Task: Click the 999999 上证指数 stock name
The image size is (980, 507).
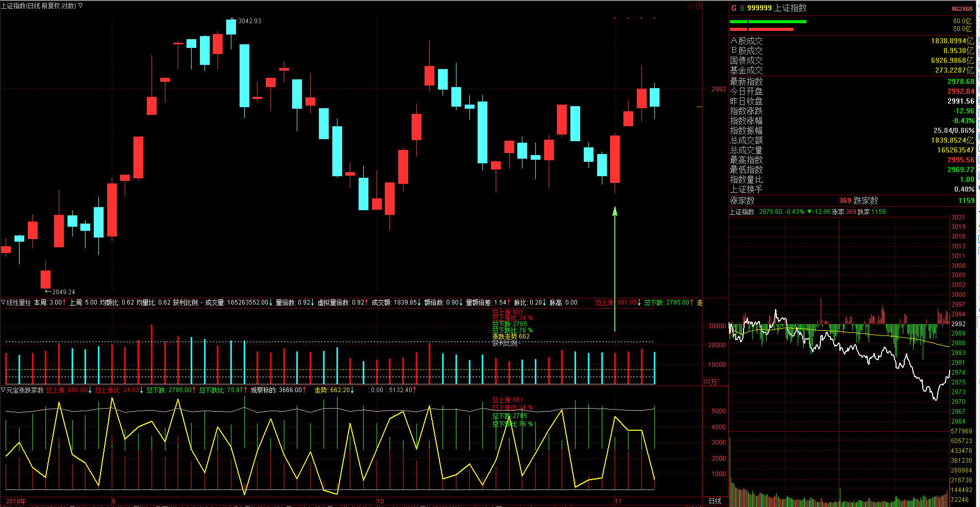Action: pyautogui.click(x=776, y=8)
